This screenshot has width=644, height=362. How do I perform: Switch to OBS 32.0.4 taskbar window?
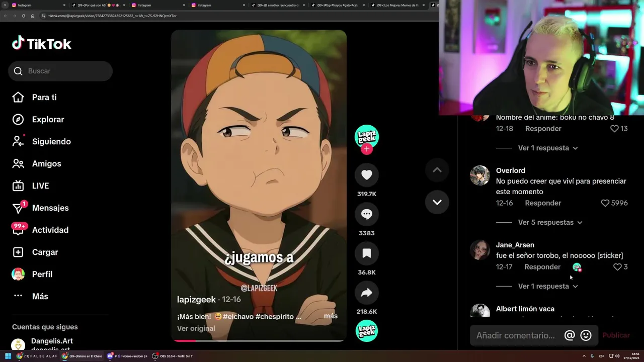(173, 356)
